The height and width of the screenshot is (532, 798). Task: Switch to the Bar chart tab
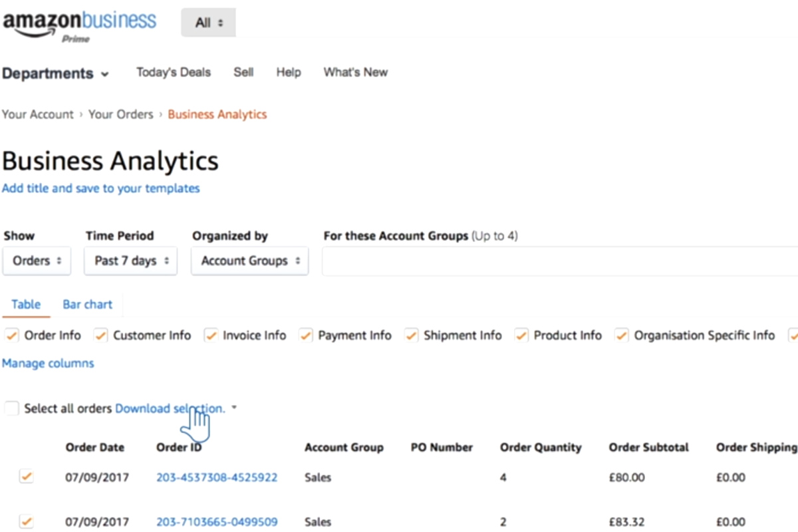pos(87,305)
